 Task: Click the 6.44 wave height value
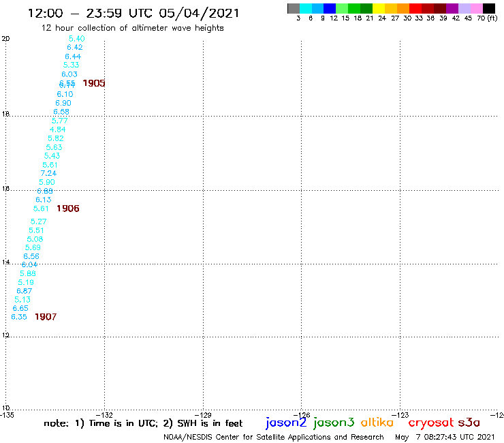[73, 57]
